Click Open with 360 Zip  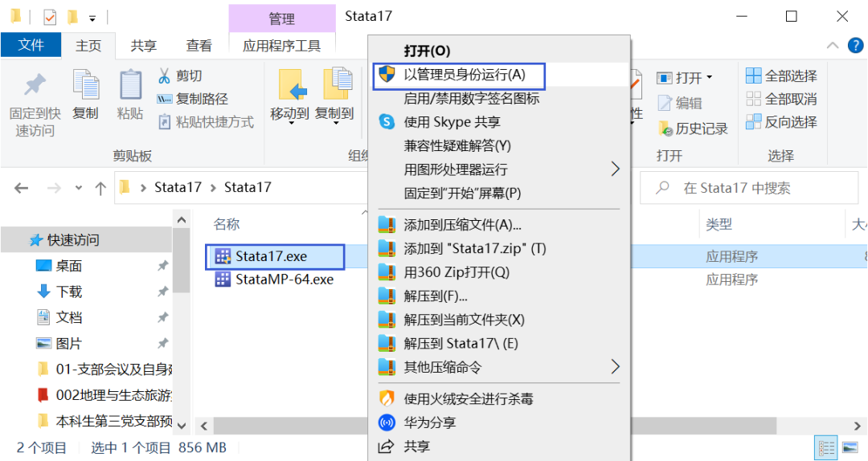click(x=499, y=272)
